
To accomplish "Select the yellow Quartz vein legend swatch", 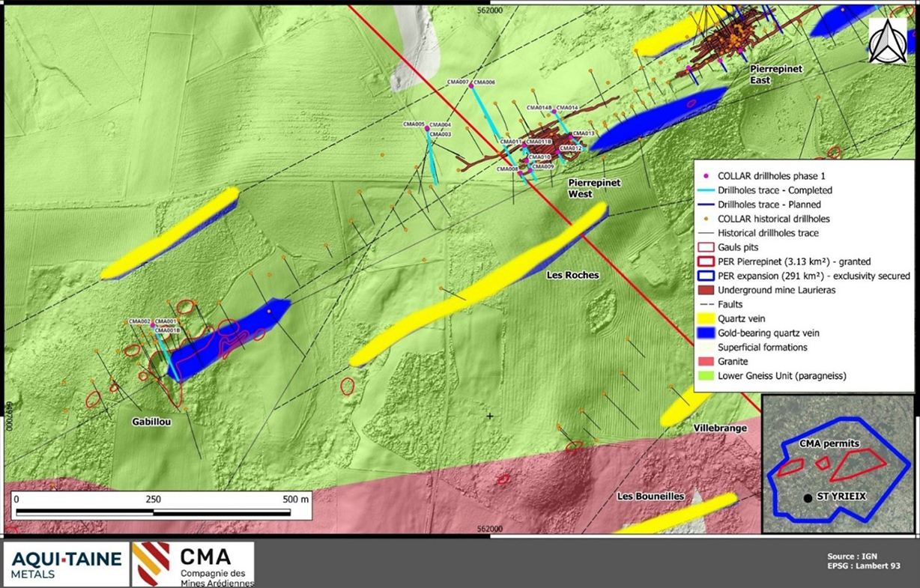I will point(705,318).
